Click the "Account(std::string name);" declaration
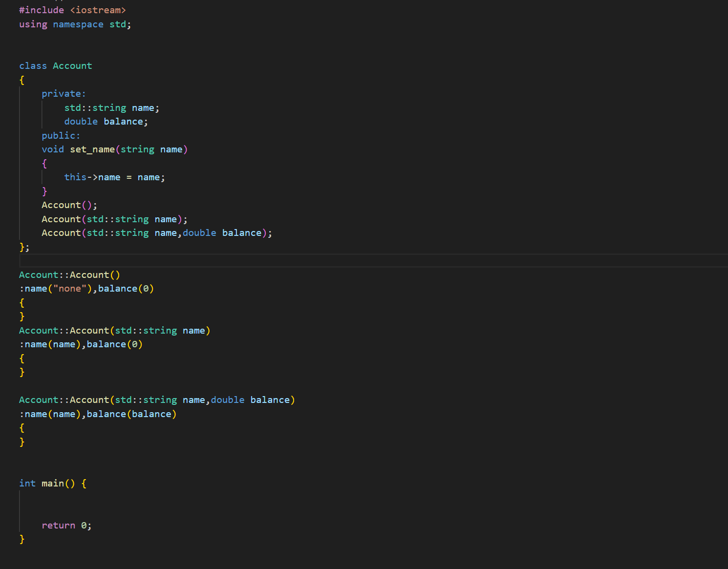The height and width of the screenshot is (569, 728). coord(115,219)
